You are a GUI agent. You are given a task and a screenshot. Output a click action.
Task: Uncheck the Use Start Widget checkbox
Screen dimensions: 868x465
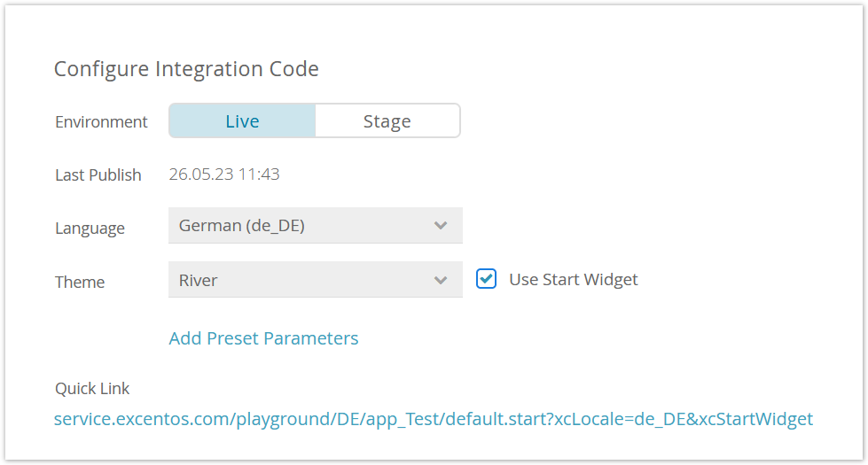486,279
